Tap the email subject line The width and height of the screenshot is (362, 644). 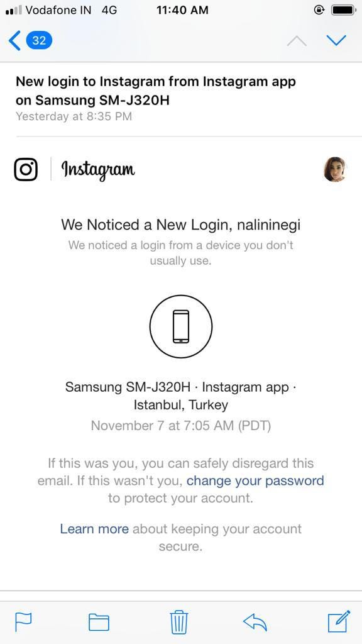pos(156,91)
